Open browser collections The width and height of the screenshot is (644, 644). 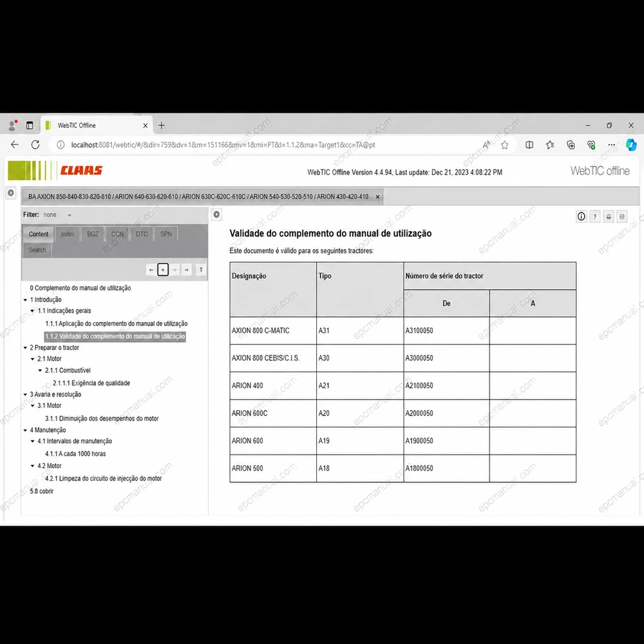pos(571,144)
